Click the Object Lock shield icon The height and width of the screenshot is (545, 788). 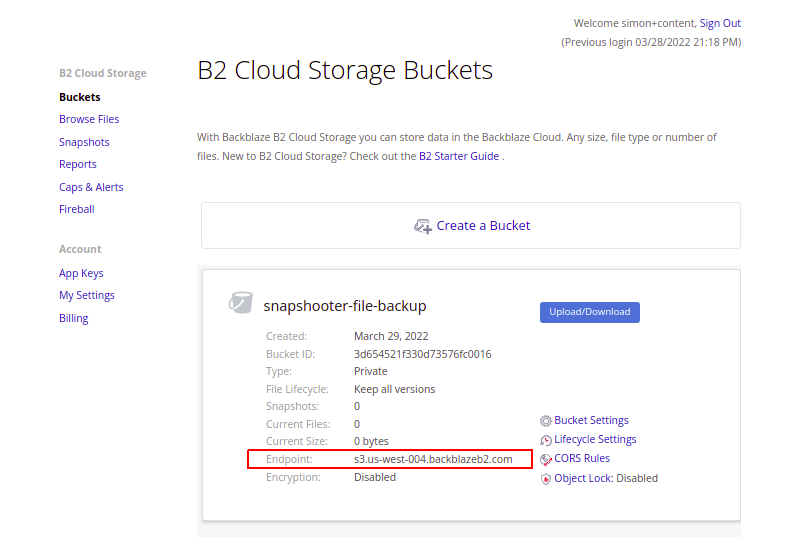pos(545,479)
